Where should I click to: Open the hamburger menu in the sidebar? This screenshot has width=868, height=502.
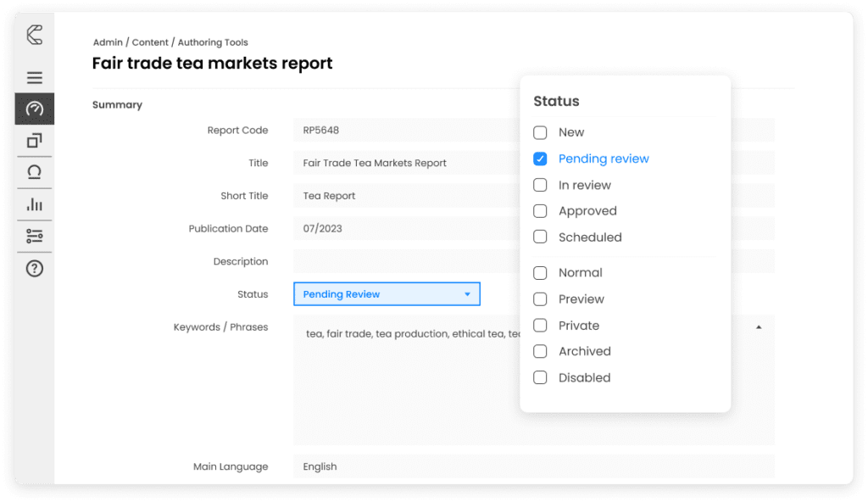tap(35, 78)
